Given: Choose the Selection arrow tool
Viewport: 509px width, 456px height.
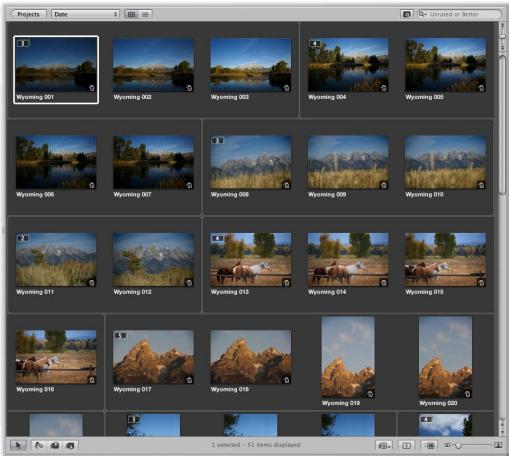Looking at the screenshot, I should coord(18,445).
